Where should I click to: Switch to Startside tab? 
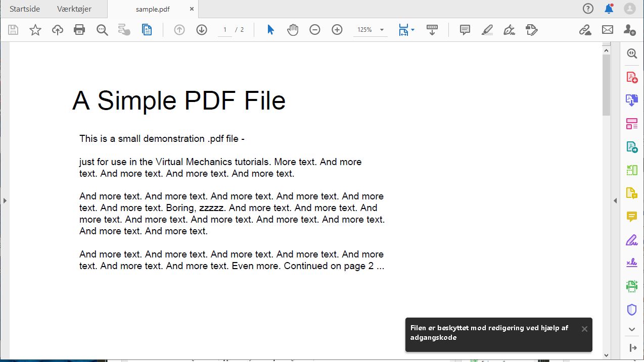(x=25, y=9)
